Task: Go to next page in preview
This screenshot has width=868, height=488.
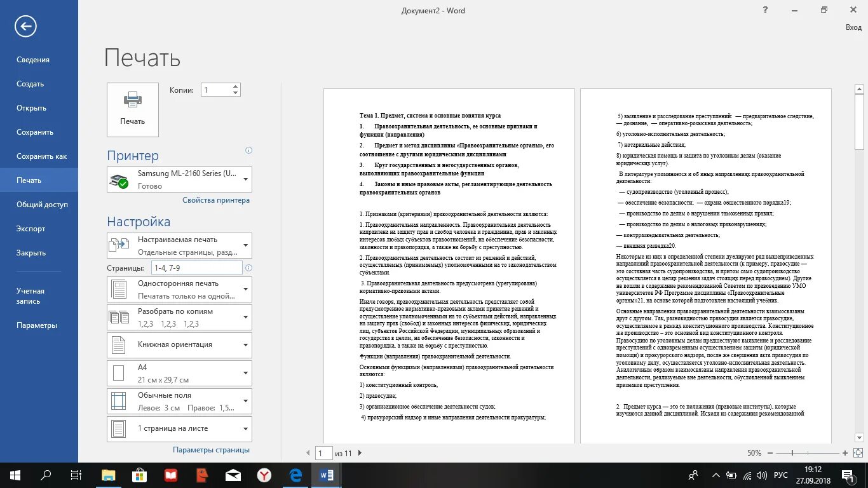Action: 360,453
